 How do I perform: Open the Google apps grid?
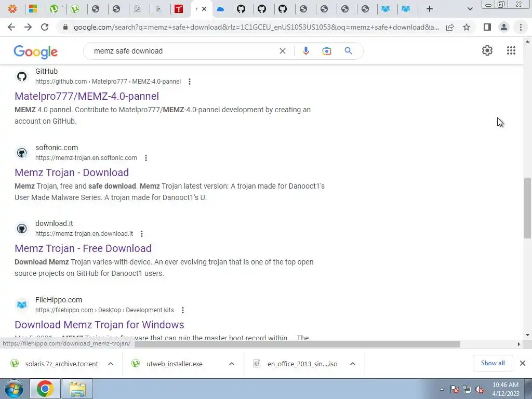511,50
